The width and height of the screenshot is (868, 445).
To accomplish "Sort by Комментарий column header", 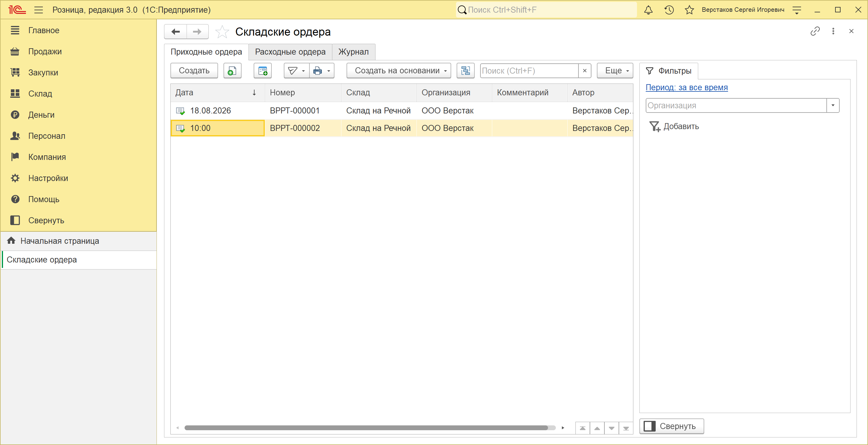I will click(530, 93).
